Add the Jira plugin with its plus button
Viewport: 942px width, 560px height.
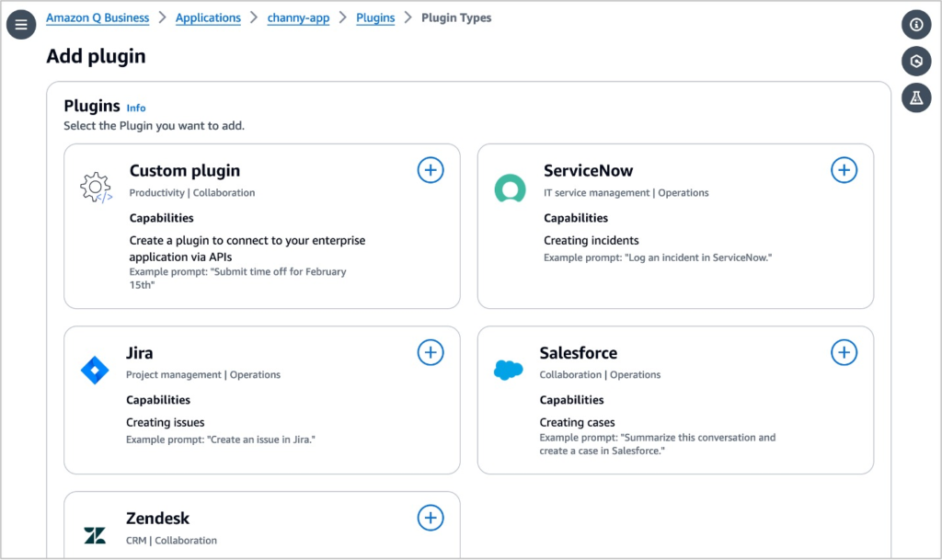[x=431, y=352]
